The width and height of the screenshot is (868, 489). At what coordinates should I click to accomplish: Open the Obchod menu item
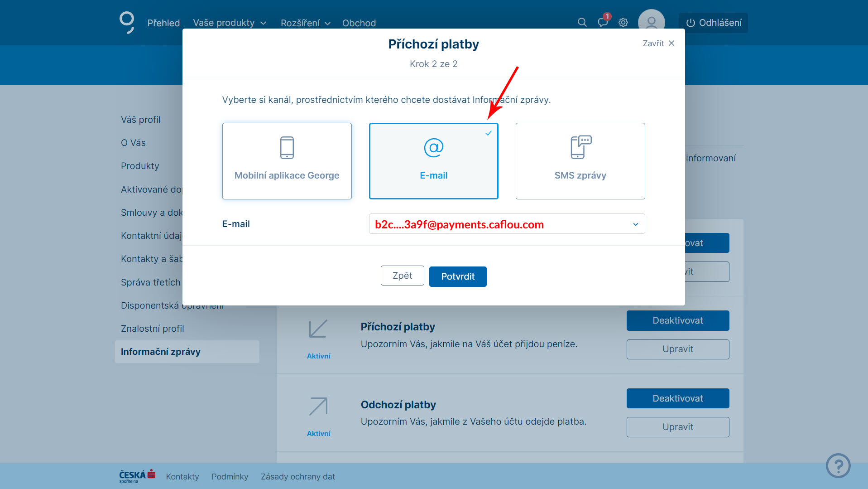tap(359, 23)
